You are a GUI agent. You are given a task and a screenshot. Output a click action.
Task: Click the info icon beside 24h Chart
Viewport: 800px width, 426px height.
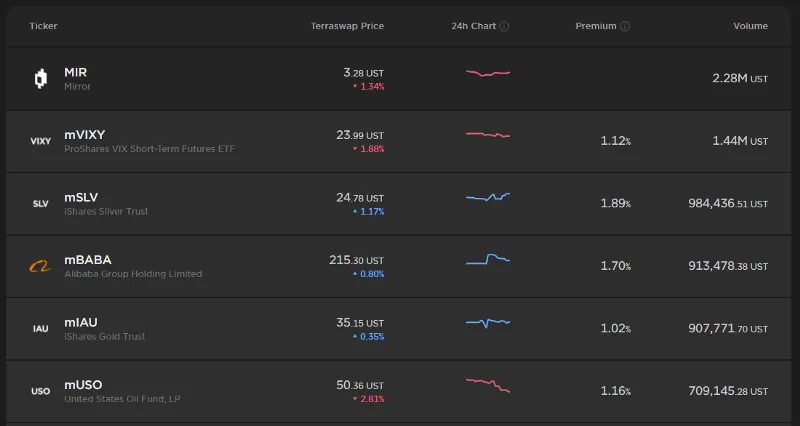click(x=504, y=26)
